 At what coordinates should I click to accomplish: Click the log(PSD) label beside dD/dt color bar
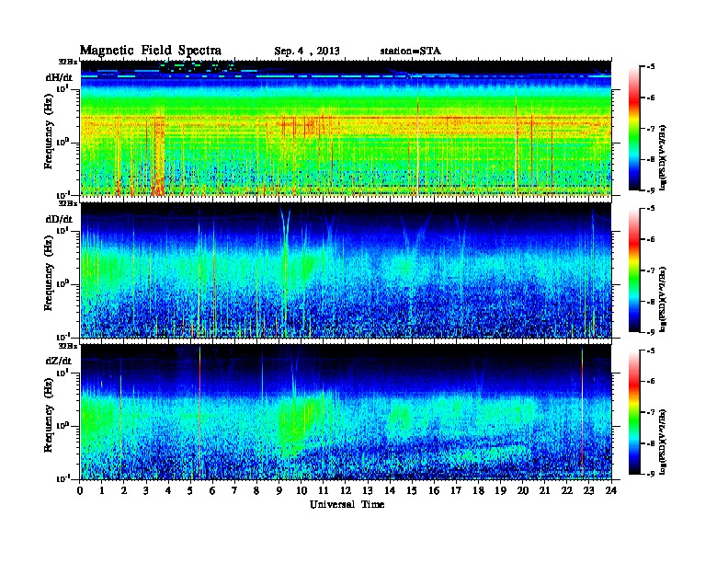click(664, 300)
